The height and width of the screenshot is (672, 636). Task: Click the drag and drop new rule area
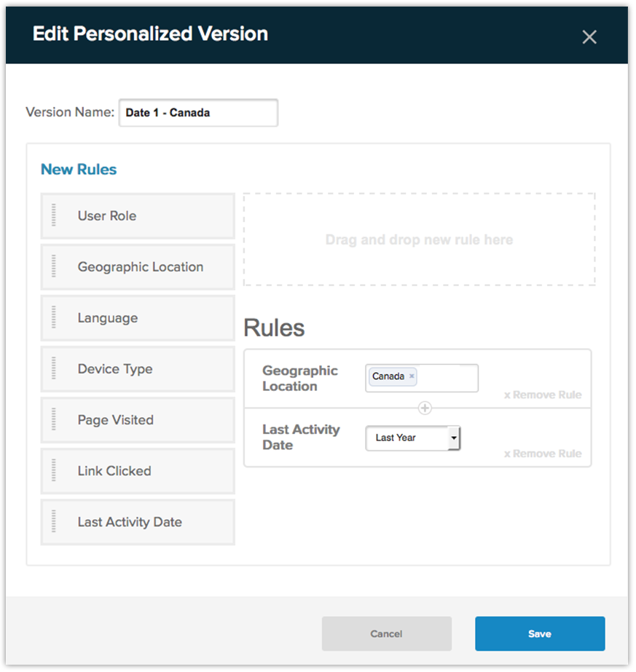coord(419,240)
